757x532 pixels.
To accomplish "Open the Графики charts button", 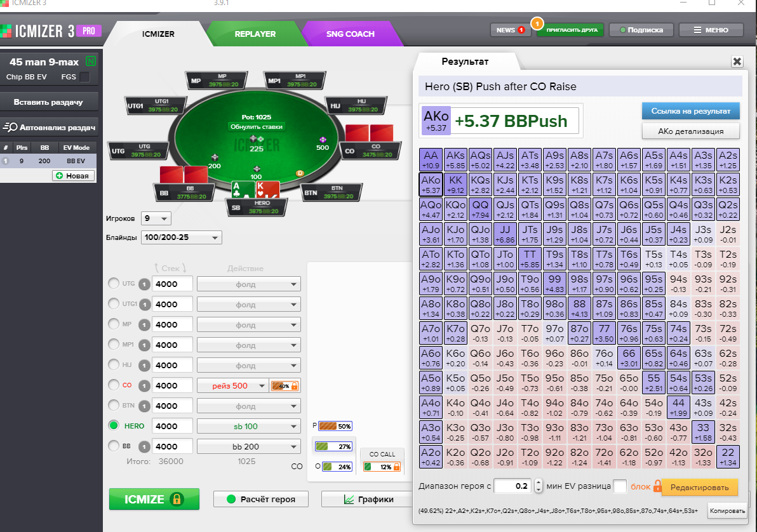I will coord(368,499).
